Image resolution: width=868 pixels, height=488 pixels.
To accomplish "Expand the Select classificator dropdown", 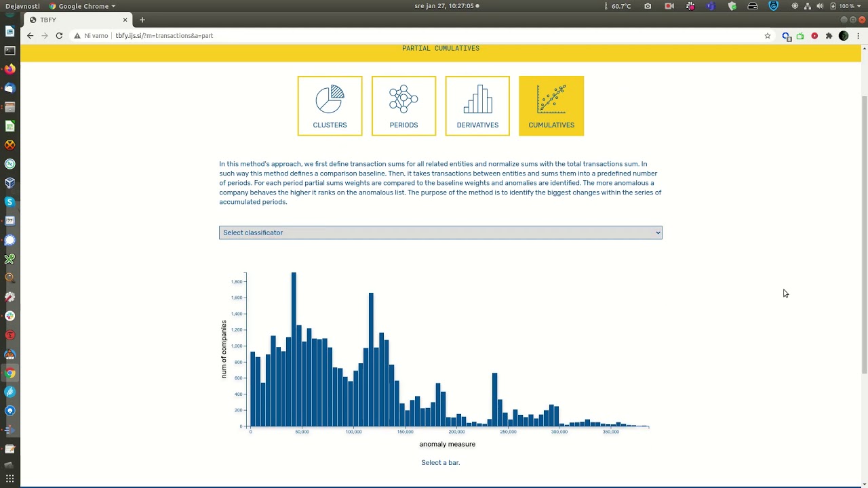I will [x=441, y=232].
